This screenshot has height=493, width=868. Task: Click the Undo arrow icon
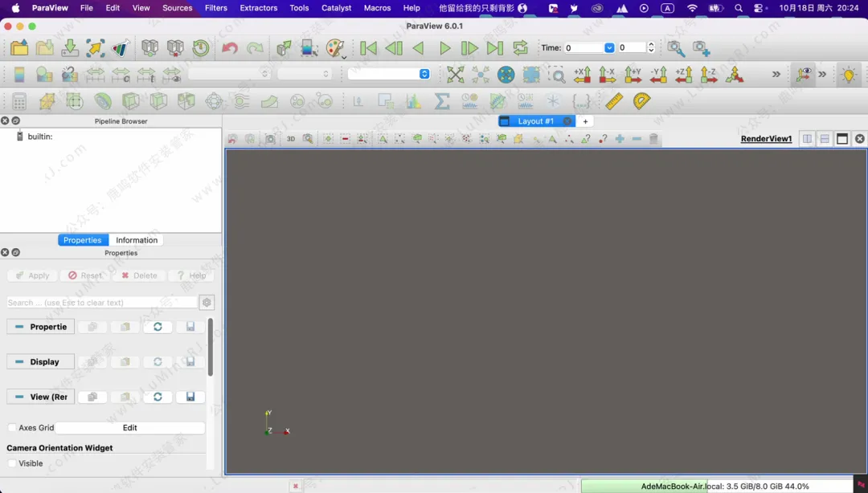(x=230, y=48)
